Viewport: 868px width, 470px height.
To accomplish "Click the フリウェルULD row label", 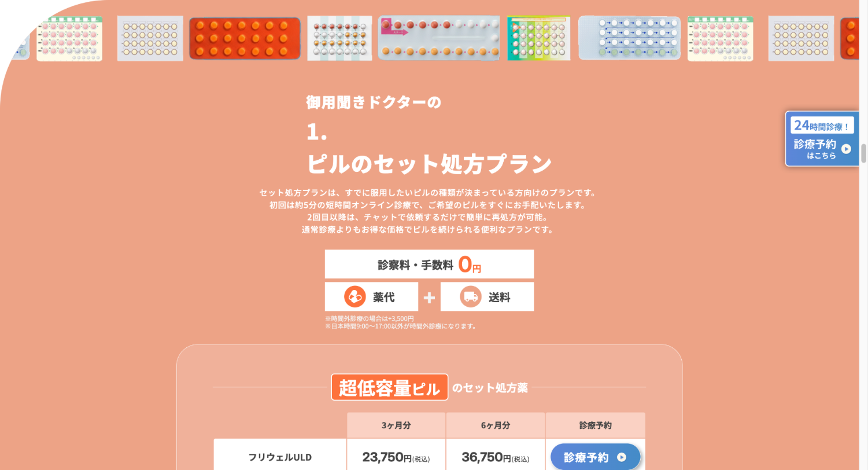I will coord(280,457).
